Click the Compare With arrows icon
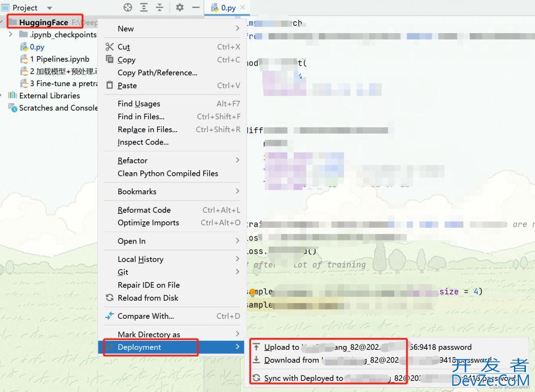This screenshot has height=392, width=535. 110,316
